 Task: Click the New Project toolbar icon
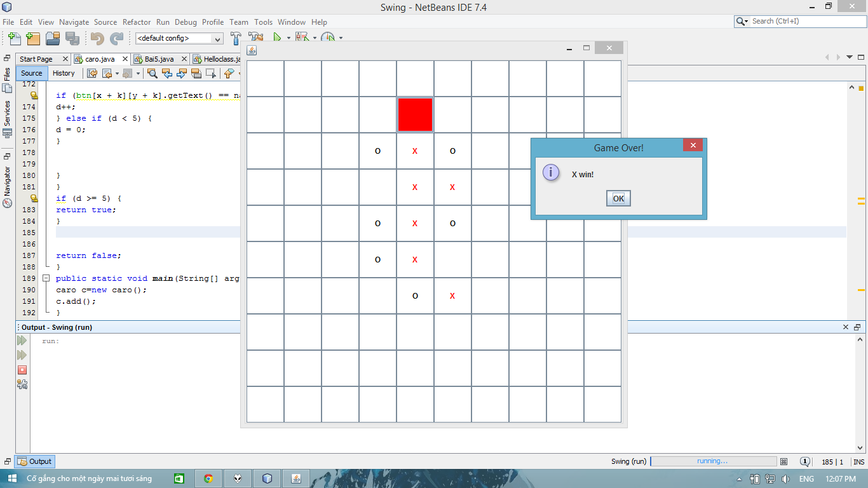pos(33,38)
